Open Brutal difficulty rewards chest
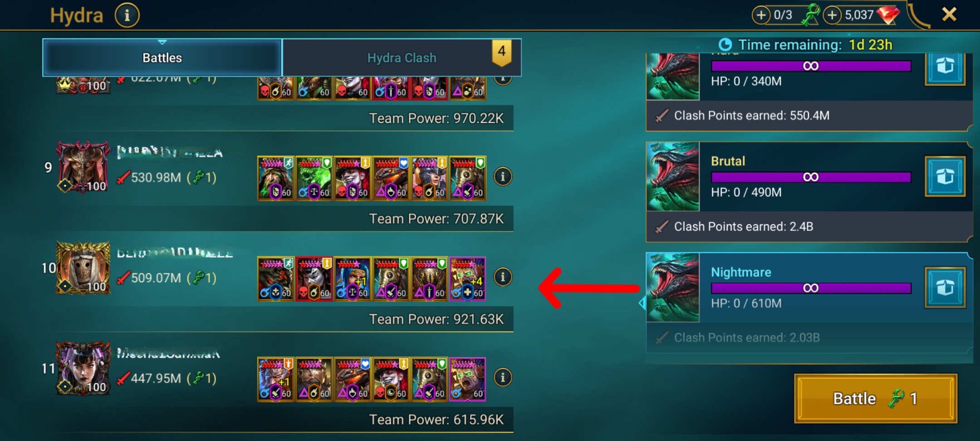Viewport: 980px width, 441px height. 945,176
